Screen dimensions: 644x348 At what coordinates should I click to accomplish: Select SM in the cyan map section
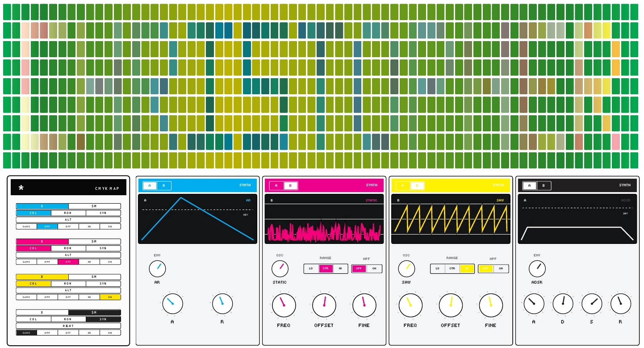pos(94,206)
